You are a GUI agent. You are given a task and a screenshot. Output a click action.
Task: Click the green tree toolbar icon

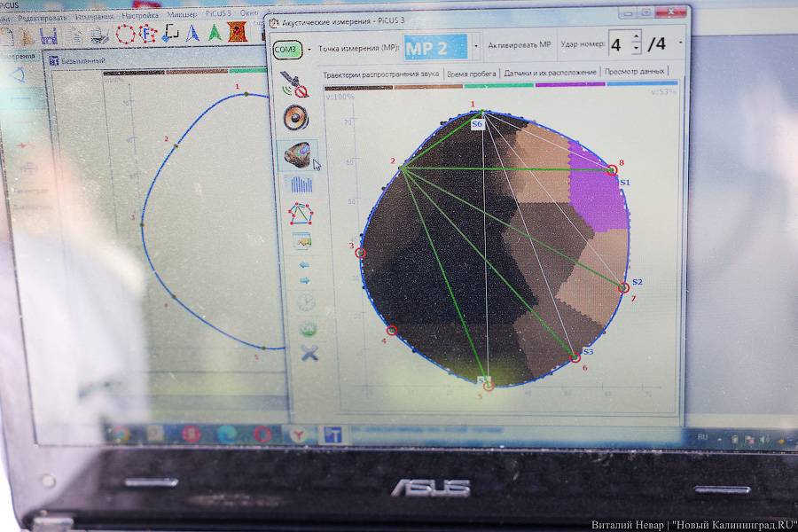point(215,34)
